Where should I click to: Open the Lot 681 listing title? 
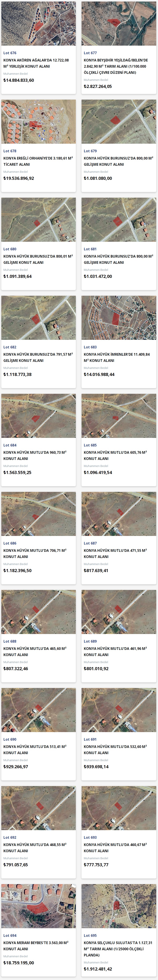coord(118,259)
